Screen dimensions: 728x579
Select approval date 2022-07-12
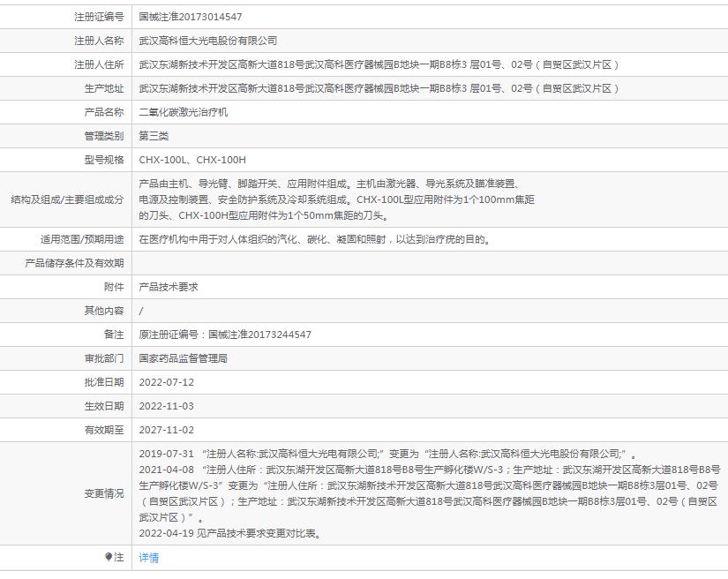coord(166,382)
